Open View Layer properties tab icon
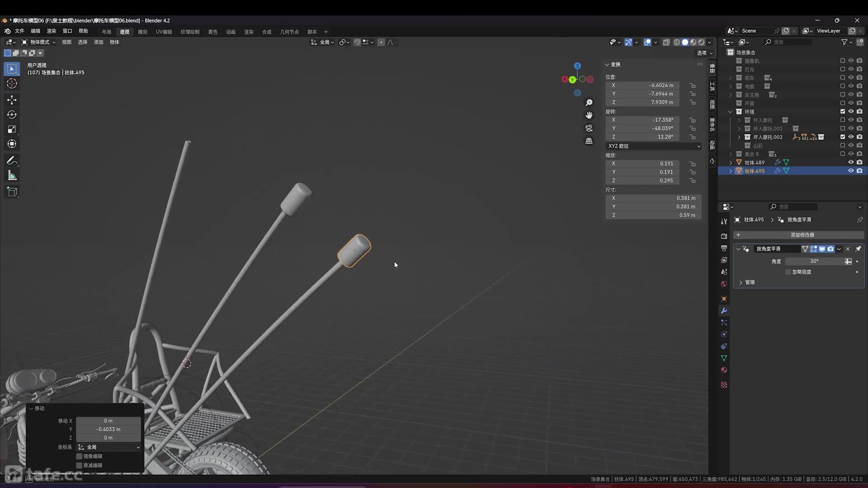868x488 pixels. coord(724,260)
